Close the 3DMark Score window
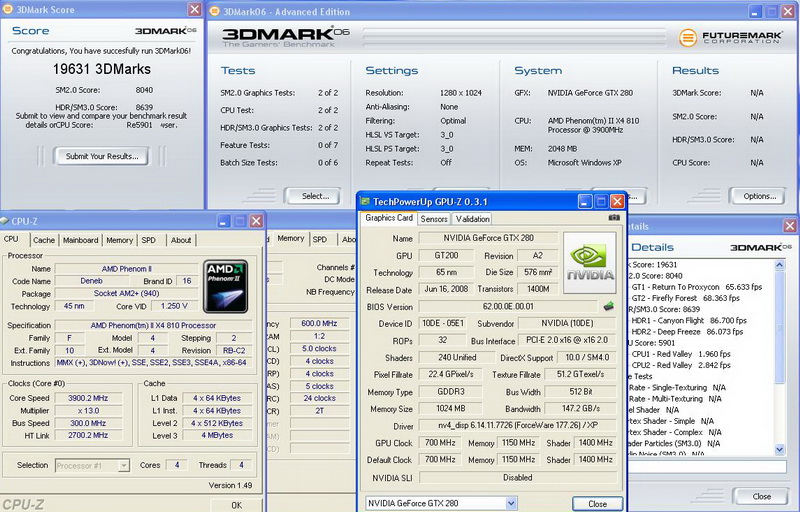This screenshot has height=512, width=800. (193, 9)
